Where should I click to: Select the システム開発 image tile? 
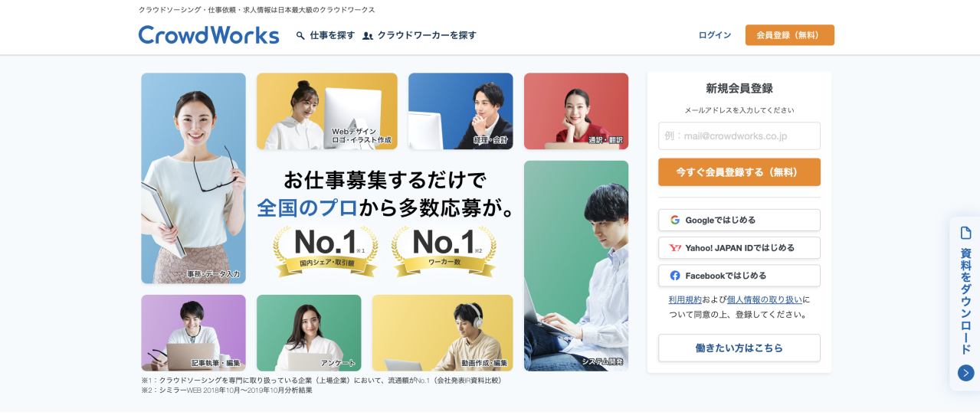pos(576,266)
